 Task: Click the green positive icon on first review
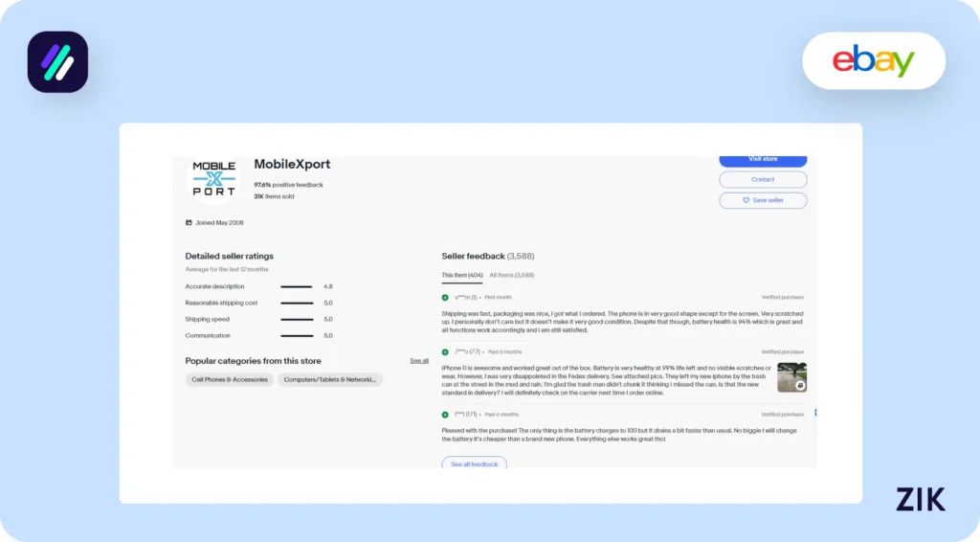pos(445,298)
